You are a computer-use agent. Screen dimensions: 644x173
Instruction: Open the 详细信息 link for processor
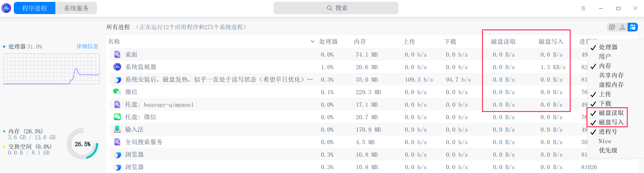tap(87, 47)
